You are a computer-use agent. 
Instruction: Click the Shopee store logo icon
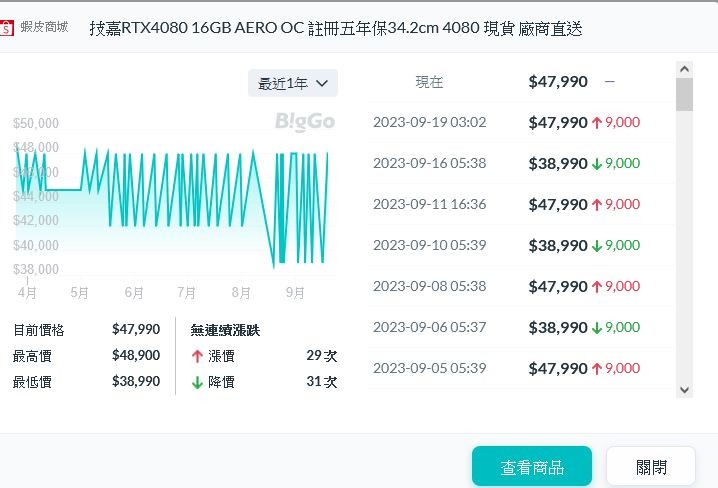pos(6,27)
